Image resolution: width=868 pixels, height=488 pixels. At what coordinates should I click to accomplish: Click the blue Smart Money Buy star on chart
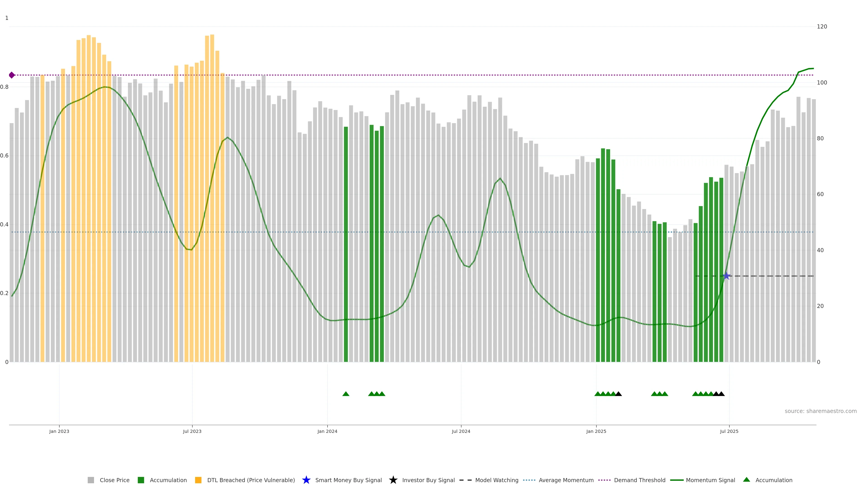[x=726, y=276]
